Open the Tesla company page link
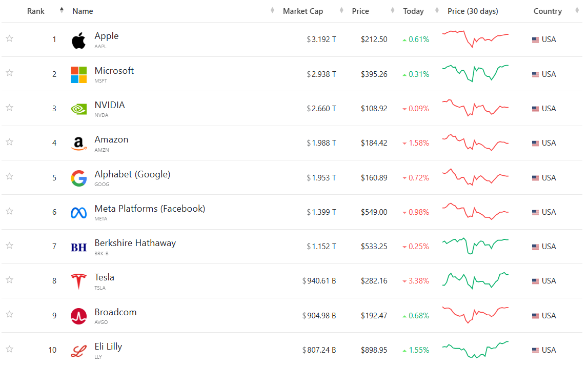 [x=104, y=277]
